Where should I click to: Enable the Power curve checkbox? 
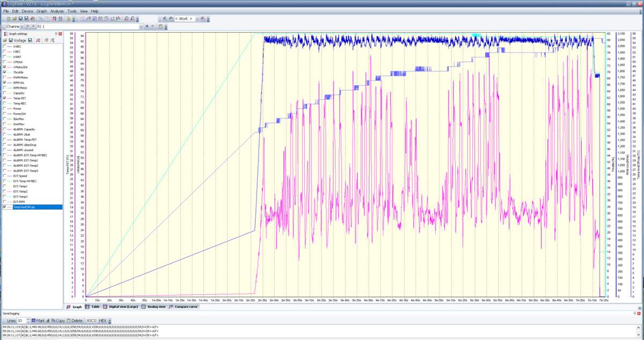5,108
